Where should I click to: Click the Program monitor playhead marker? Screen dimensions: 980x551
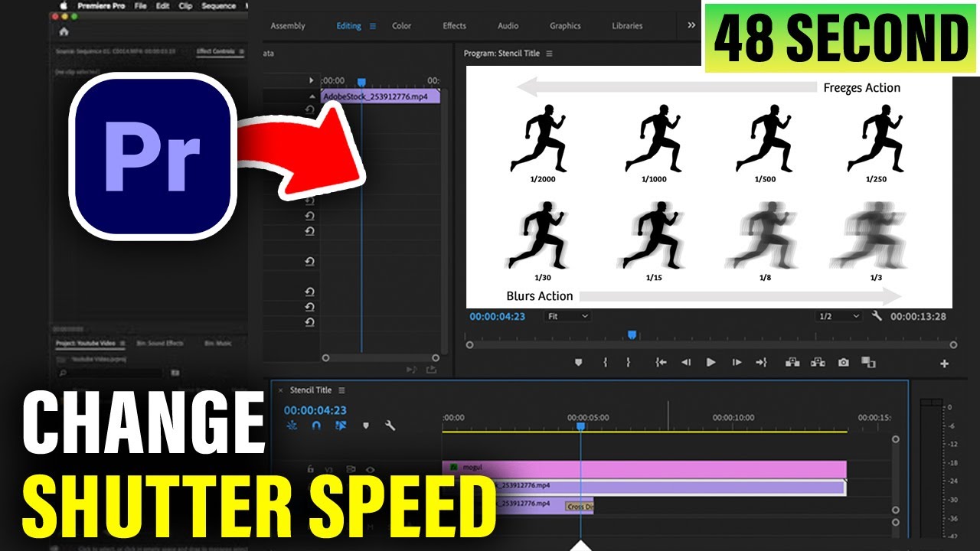632,334
